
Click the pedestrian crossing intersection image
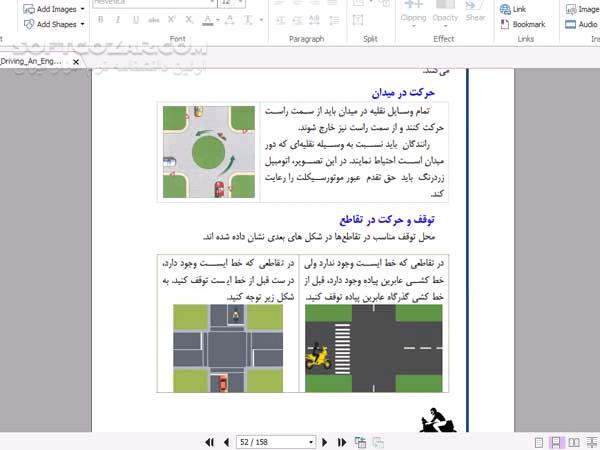(373, 348)
